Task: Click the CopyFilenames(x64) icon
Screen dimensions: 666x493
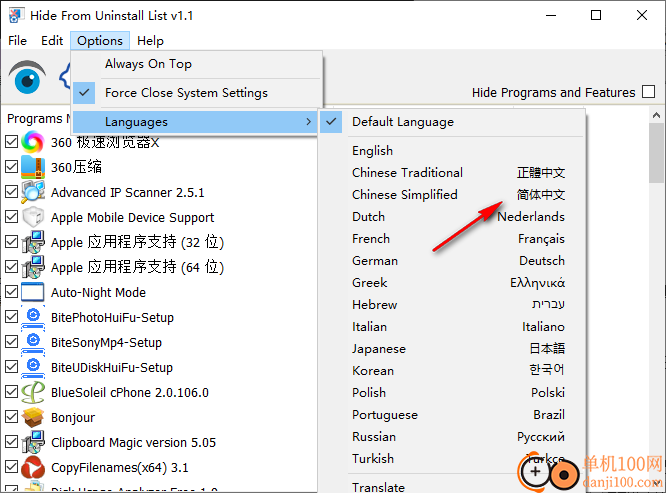Action: 33,468
